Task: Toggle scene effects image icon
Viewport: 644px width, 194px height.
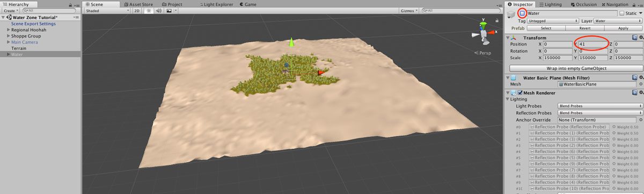Action: 169,10
